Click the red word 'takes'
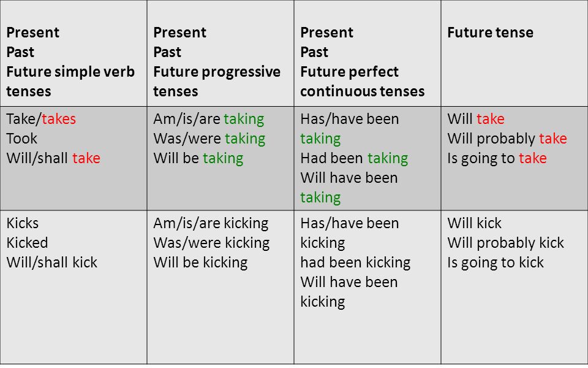This screenshot has height=368, width=588. click(59, 119)
